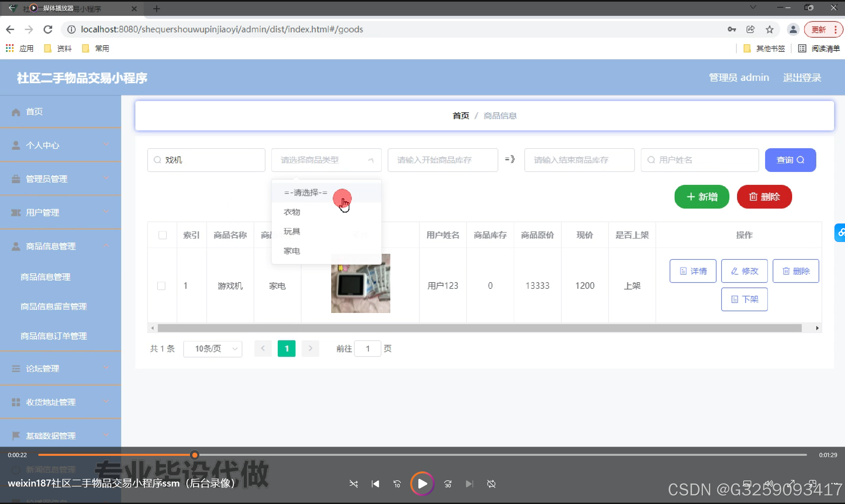Viewport: 845px width, 504px height.
Task: Open the 10条/页 page size dropdown
Action: (213, 349)
